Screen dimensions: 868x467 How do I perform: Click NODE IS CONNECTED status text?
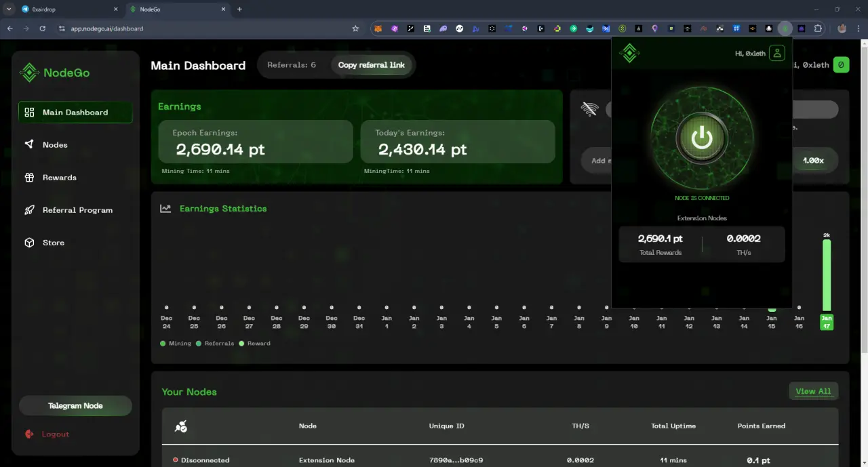702,198
